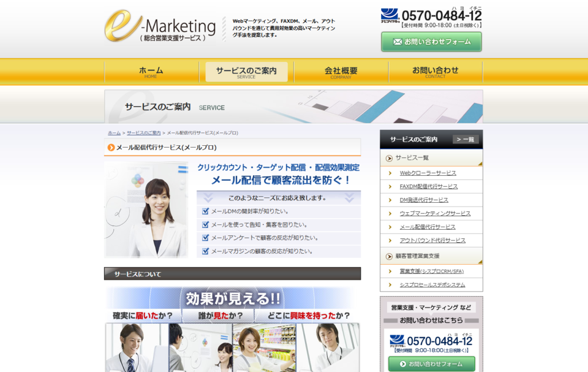This screenshot has height=372, width=588.
Task: Click the orange arrow icon beside メール配信代行サービス heading
Action: (x=111, y=148)
